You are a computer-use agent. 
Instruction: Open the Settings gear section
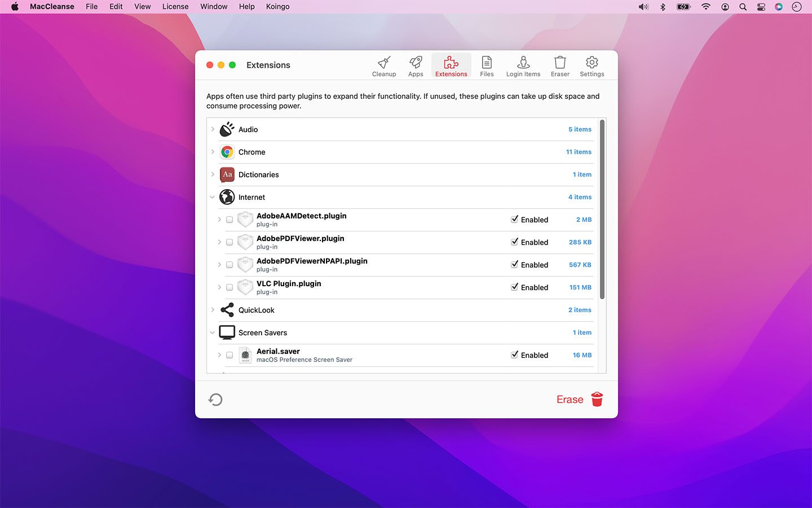592,66
